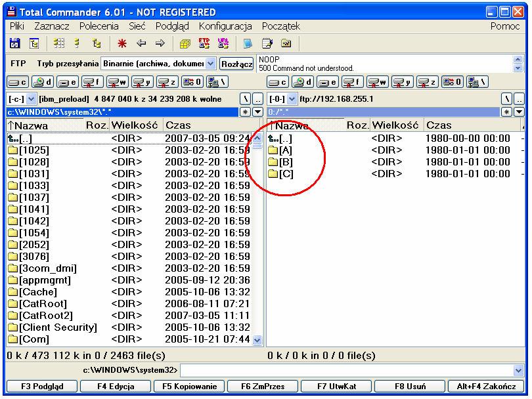532x399 pixels.
Task: Select drive e in left panel drive bar
Action: tap(68, 82)
